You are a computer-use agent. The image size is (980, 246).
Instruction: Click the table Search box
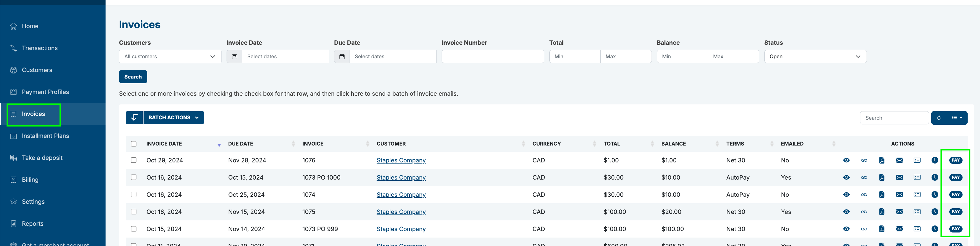[x=894, y=118]
